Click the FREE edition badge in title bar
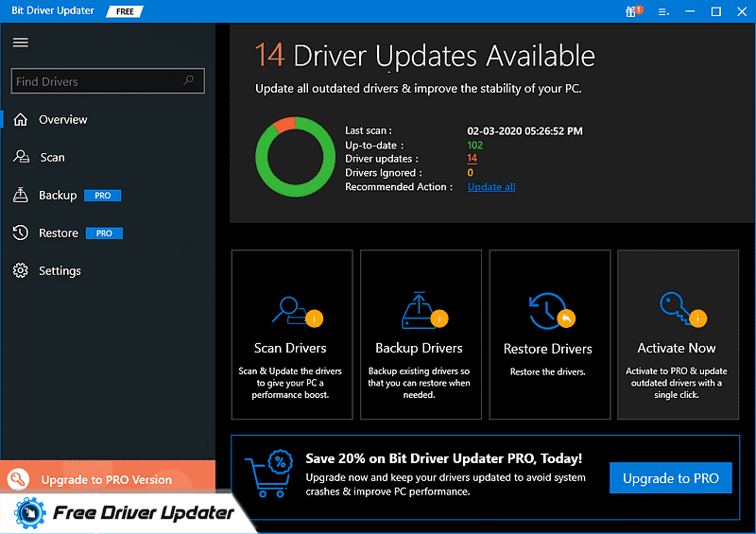 125,11
